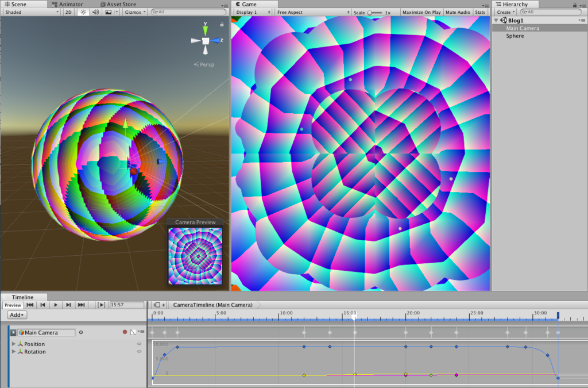Open timeline edit mode selector
The height and width of the screenshot is (388, 588).
pos(160,305)
